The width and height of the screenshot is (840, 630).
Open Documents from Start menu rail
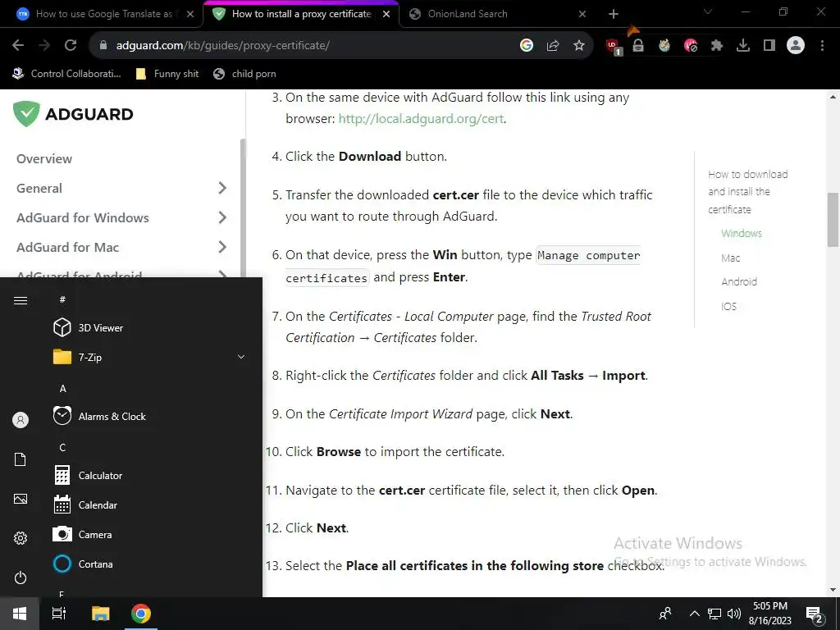21,459
